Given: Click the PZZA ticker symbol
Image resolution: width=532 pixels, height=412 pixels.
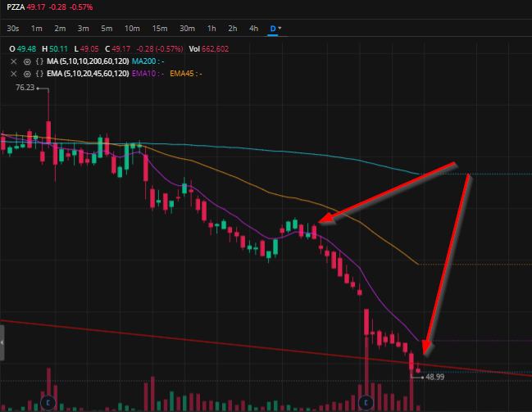Looking at the screenshot, I should 16,7.
